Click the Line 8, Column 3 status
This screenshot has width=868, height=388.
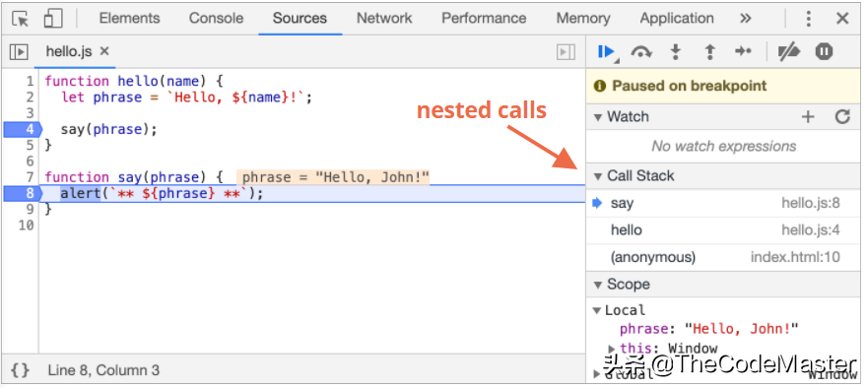point(103,370)
